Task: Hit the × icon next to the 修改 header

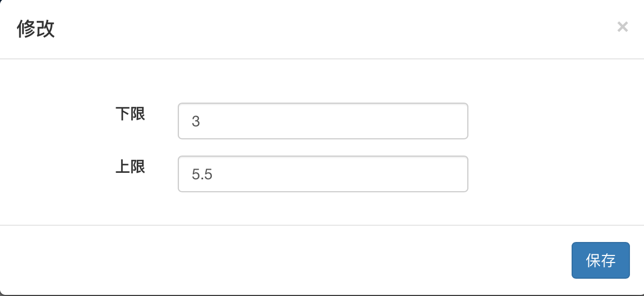Action: coord(622,27)
